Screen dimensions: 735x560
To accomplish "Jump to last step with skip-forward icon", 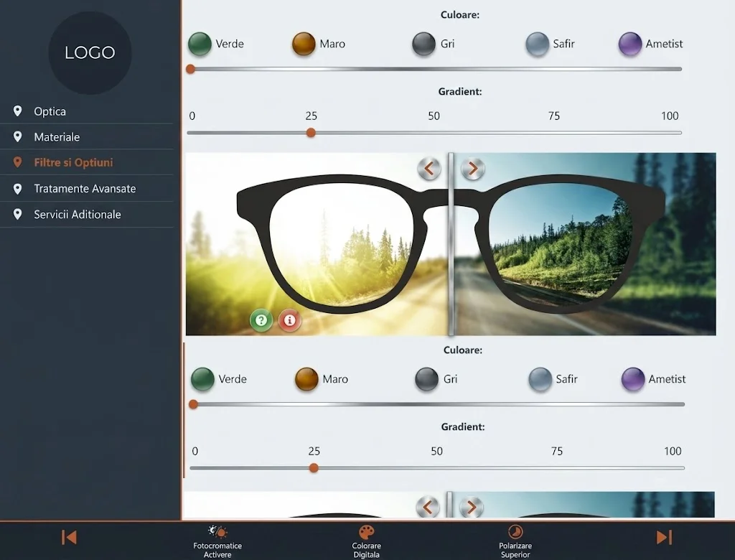I will coord(664,537).
